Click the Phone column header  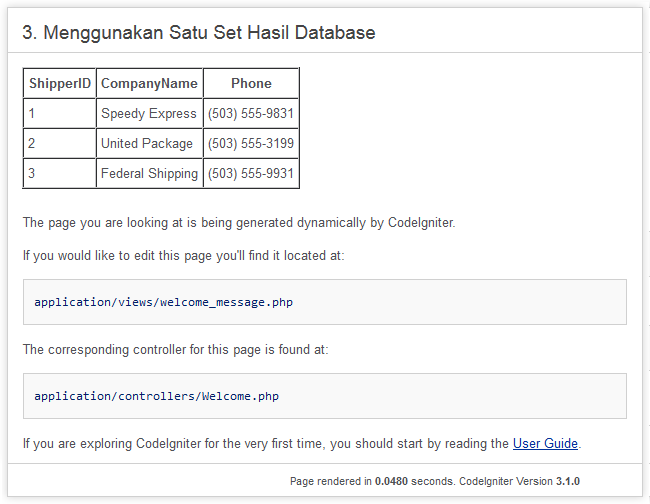point(251,83)
